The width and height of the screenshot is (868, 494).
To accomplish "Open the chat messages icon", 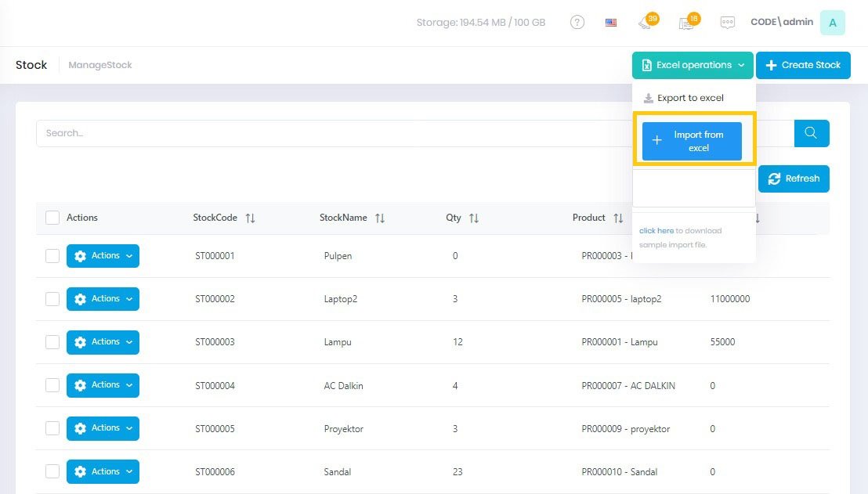I will tap(727, 23).
